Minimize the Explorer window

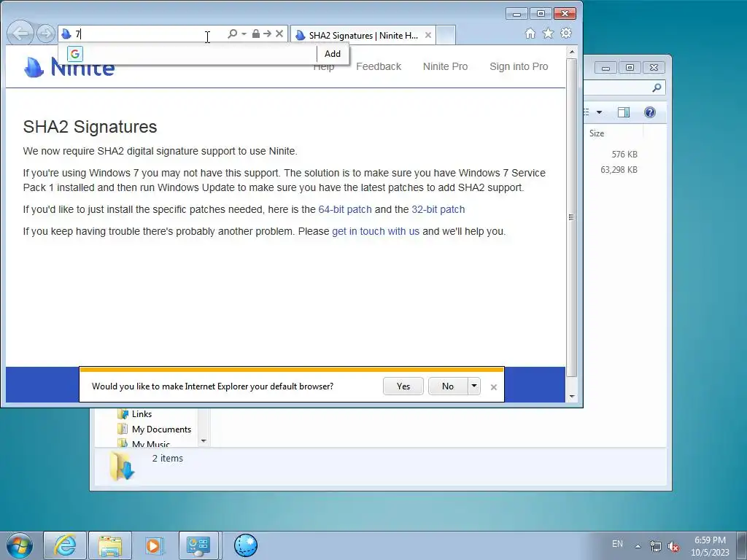[605, 68]
